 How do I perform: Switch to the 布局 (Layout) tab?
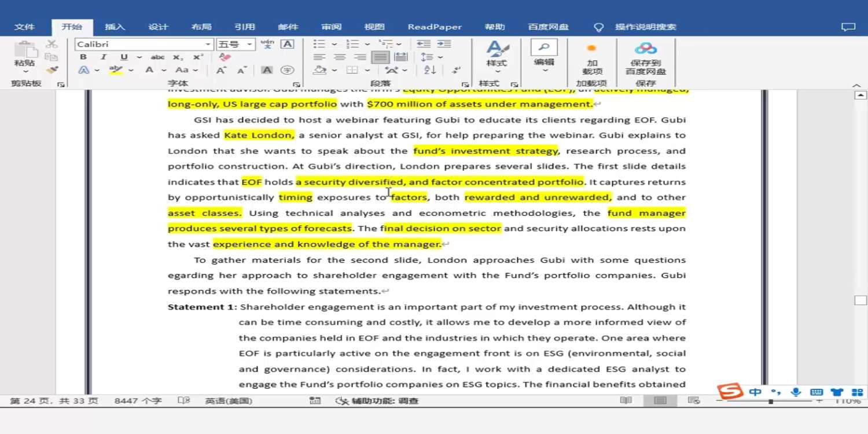click(201, 27)
